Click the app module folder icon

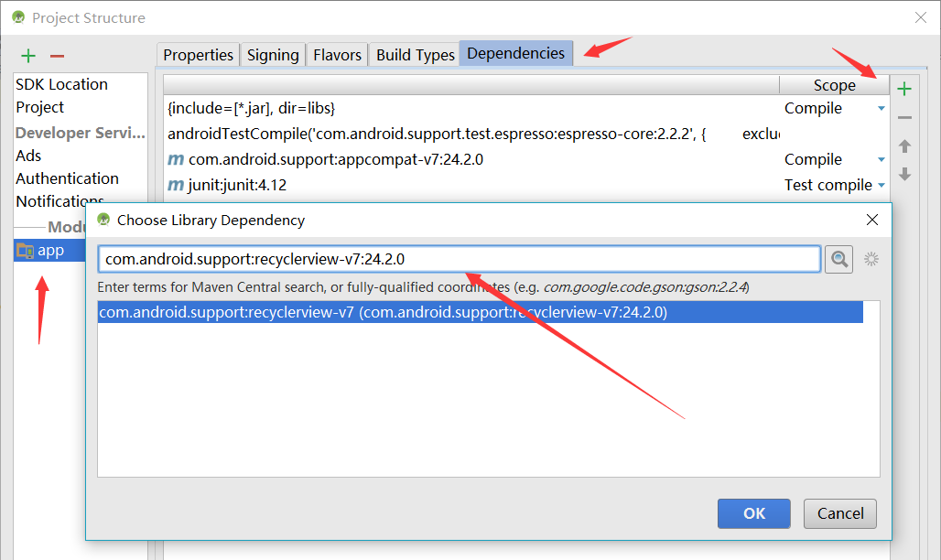coord(26,251)
